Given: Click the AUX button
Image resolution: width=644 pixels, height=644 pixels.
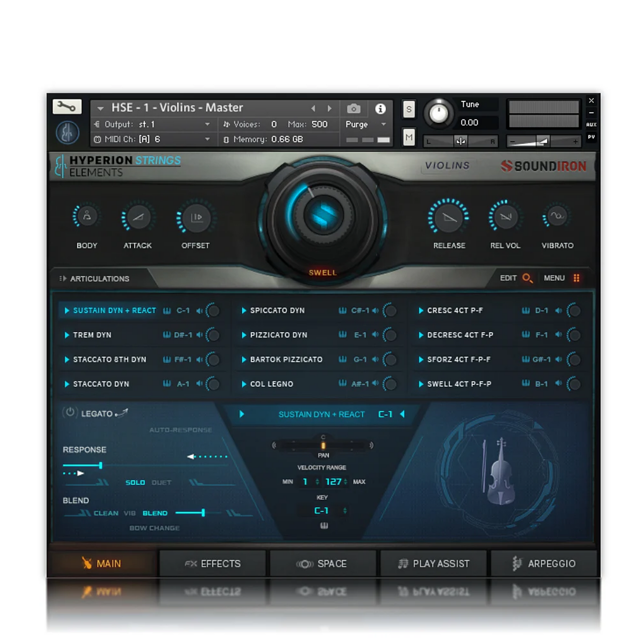Looking at the screenshot, I should point(591,124).
